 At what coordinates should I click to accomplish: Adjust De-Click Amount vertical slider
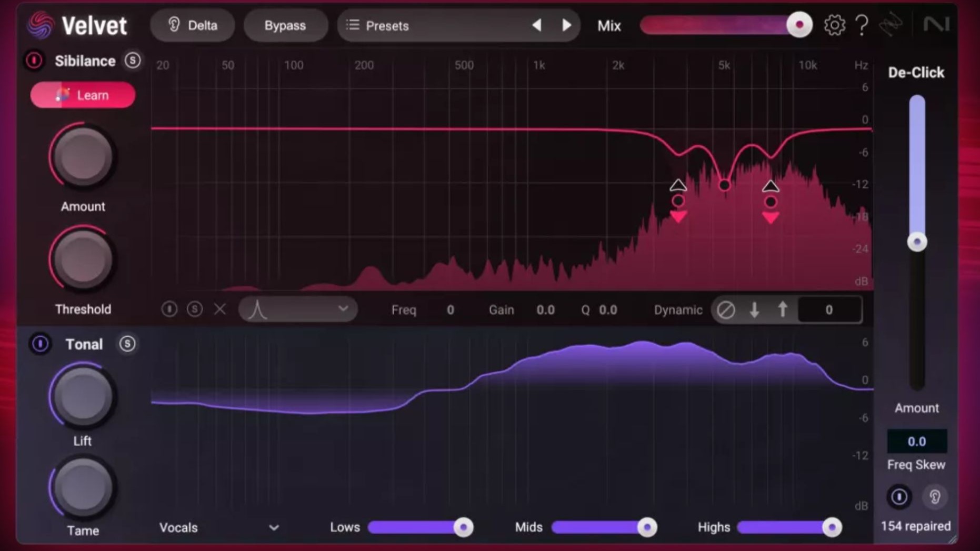tap(917, 242)
